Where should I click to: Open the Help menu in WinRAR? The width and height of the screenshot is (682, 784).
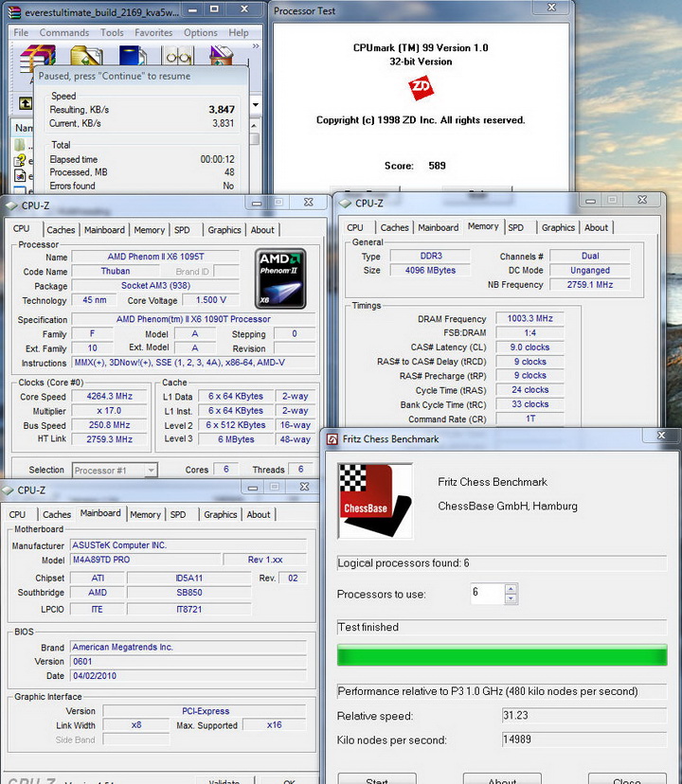tap(239, 32)
